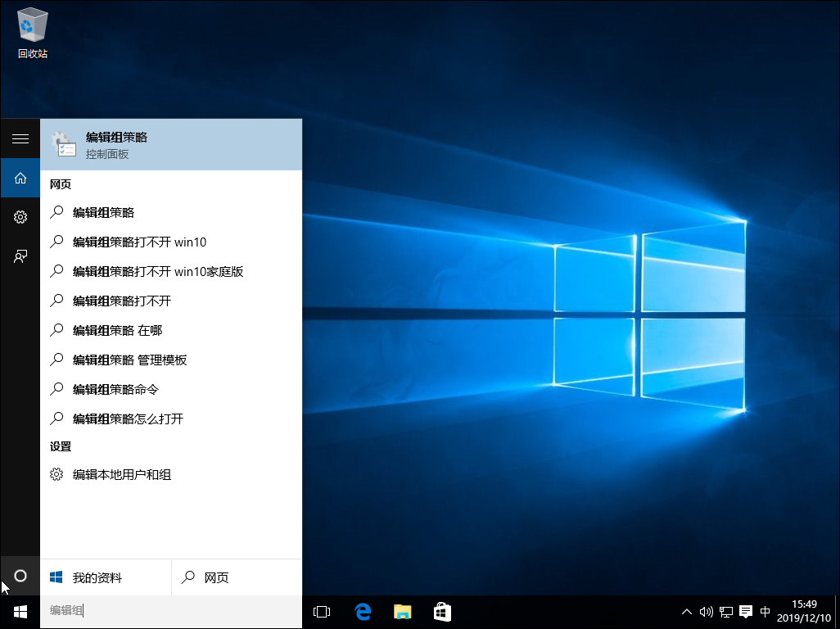The image size is (840, 629).
Task: Open Task View on the taskbar
Action: click(x=321, y=612)
